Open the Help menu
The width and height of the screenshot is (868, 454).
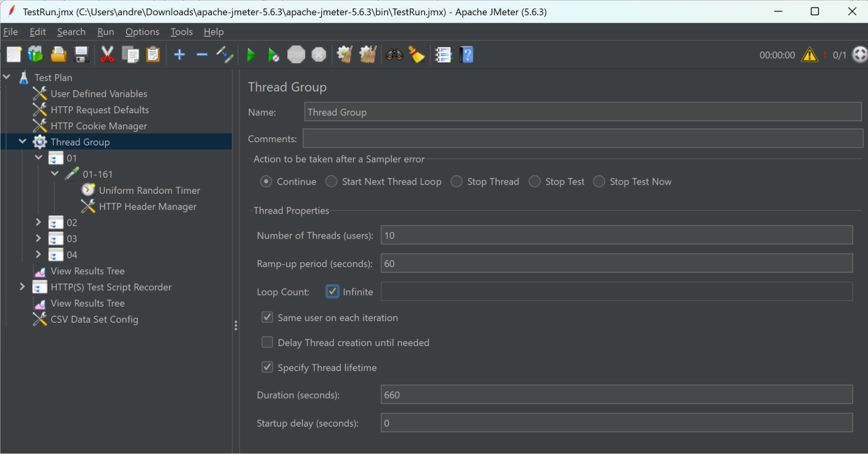click(214, 32)
